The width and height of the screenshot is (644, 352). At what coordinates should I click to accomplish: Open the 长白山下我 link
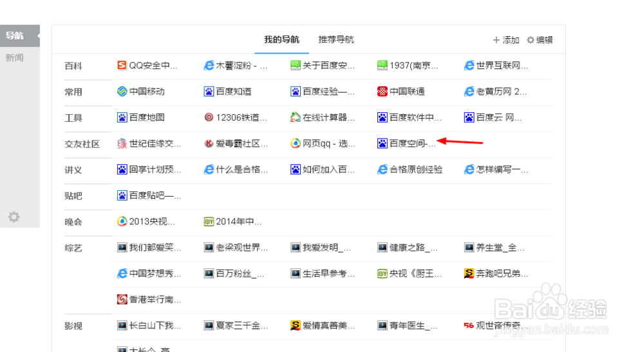tap(155, 326)
